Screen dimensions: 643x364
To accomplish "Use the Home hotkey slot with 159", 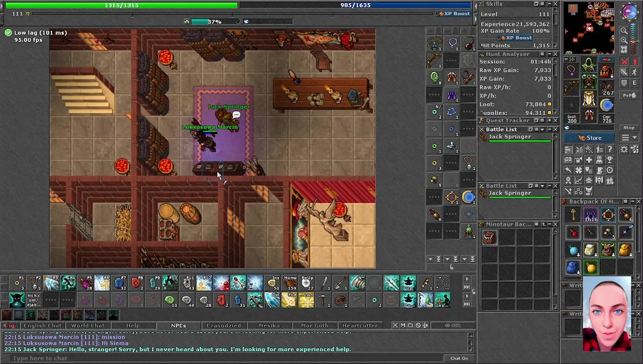I will point(289,283).
